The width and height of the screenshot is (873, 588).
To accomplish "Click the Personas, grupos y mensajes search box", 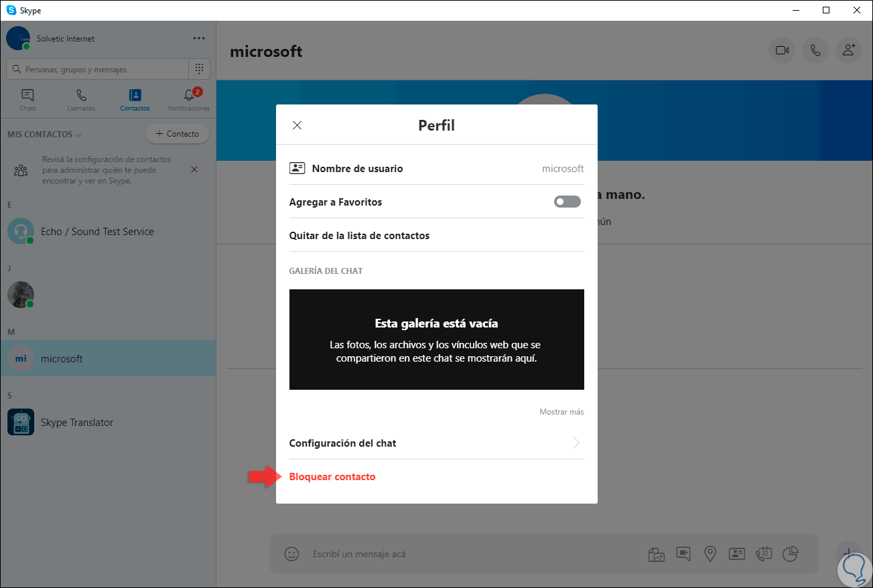I will (98, 69).
